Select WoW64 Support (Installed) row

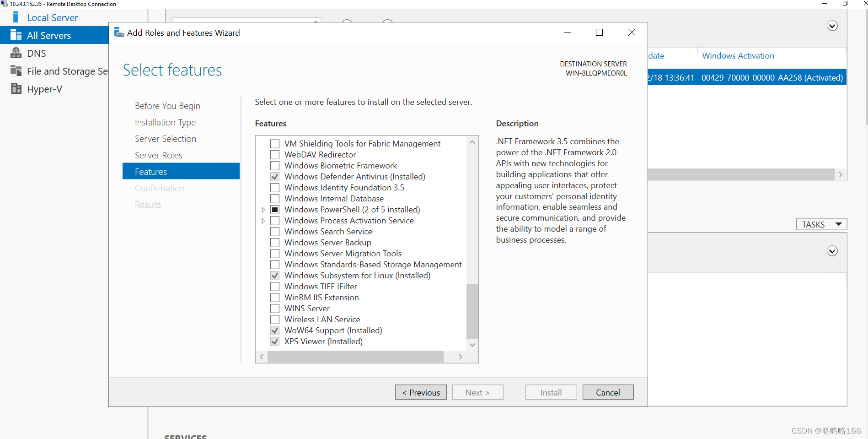coord(333,331)
